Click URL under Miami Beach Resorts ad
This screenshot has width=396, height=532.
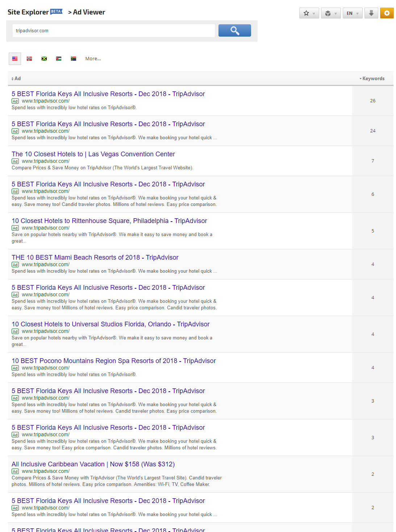(x=46, y=265)
